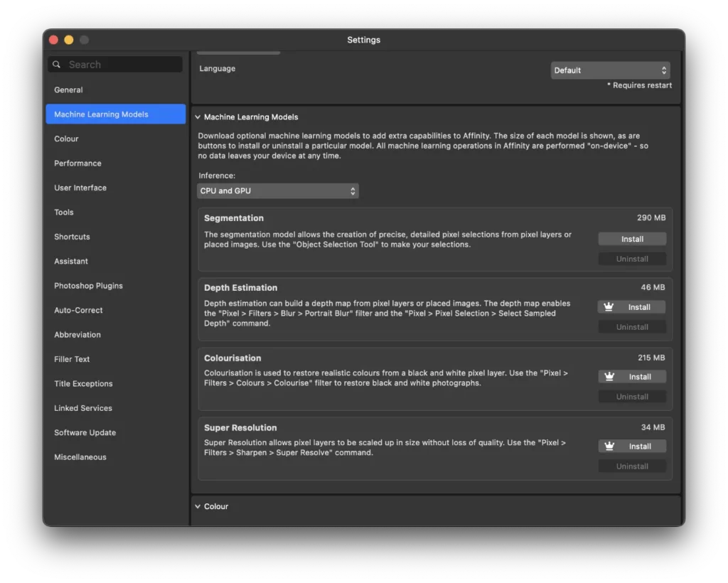728x583 pixels.
Task: Click the search magnifier icon
Action: point(57,65)
